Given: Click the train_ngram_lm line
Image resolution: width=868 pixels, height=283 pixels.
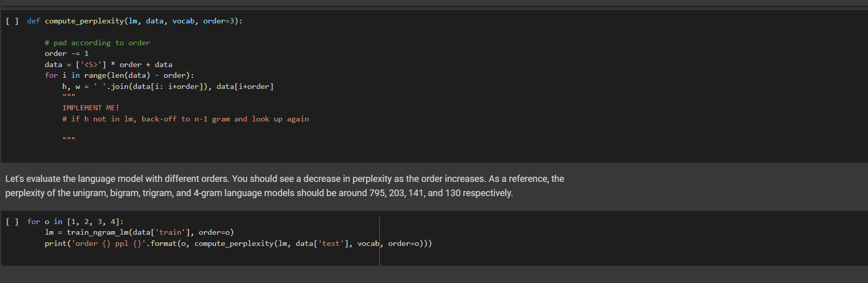Looking at the screenshot, I should (139, 233).
